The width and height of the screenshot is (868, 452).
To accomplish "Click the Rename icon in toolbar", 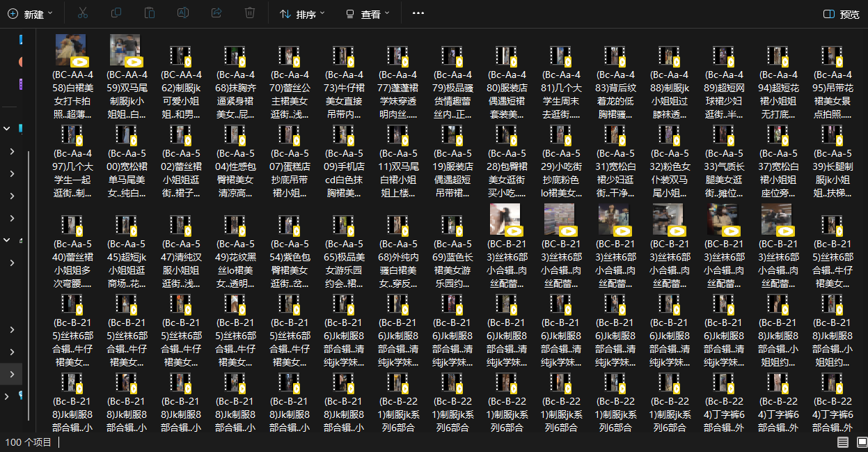I will (x=183, y=13).
